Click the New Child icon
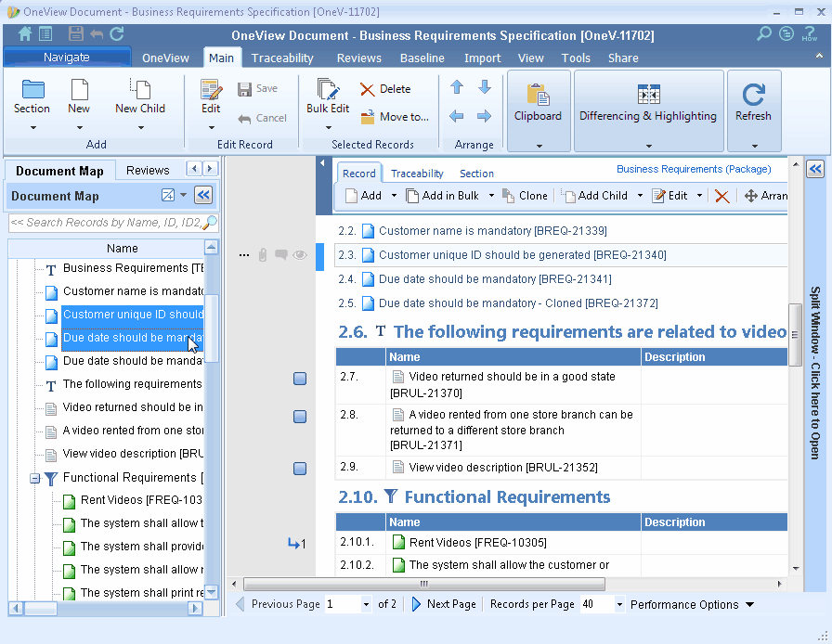 click(140, 88)
